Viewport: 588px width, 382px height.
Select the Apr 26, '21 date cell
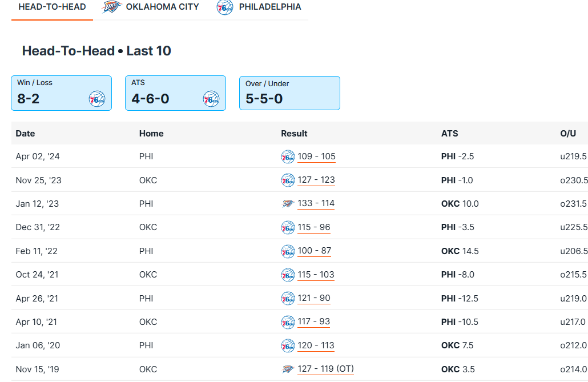pos(37,299)
